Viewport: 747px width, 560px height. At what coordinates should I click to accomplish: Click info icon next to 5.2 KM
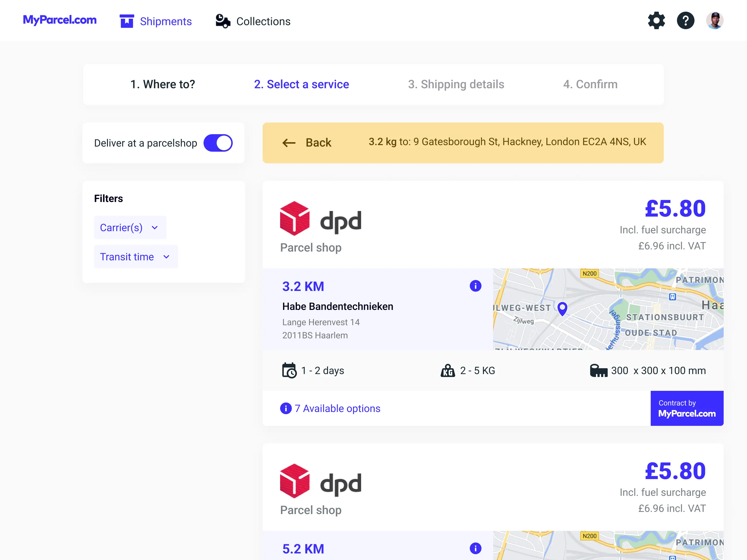coord(475,548)
